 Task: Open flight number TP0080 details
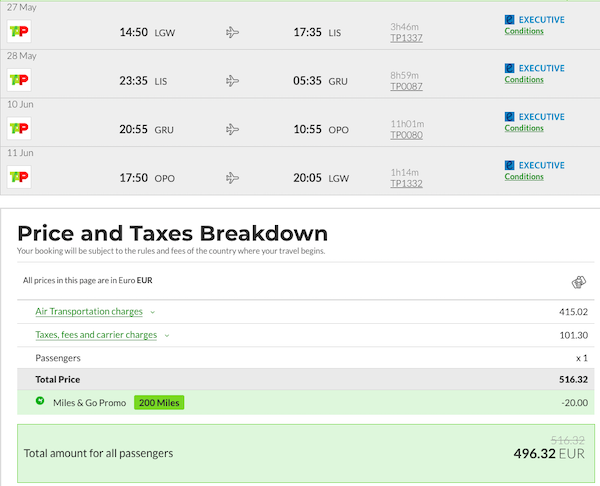[406, 135]
